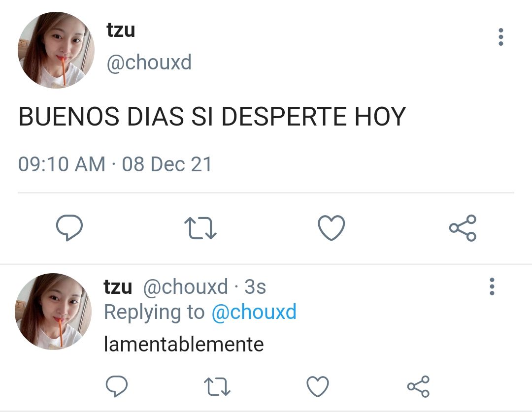
Task: Tap reply icon under the main tweet
Action: 69,227
